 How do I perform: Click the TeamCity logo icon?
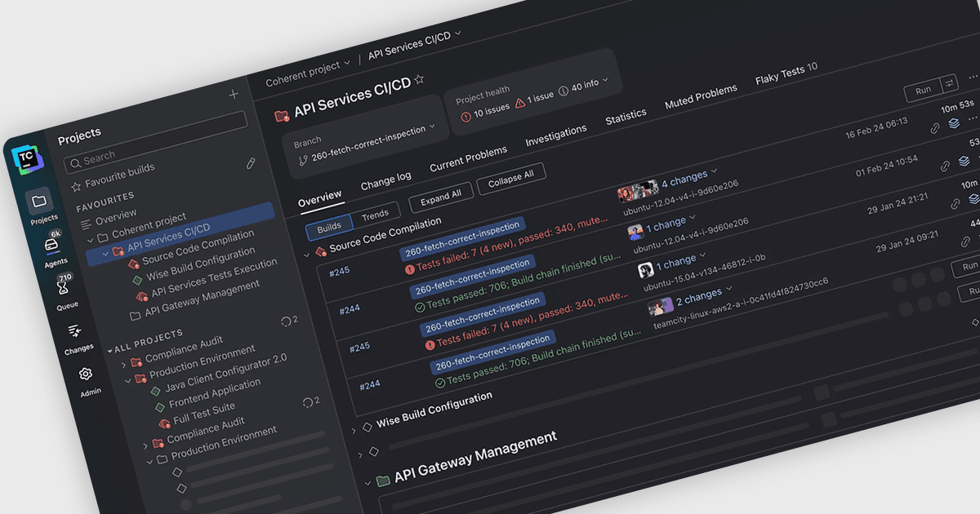27,157
